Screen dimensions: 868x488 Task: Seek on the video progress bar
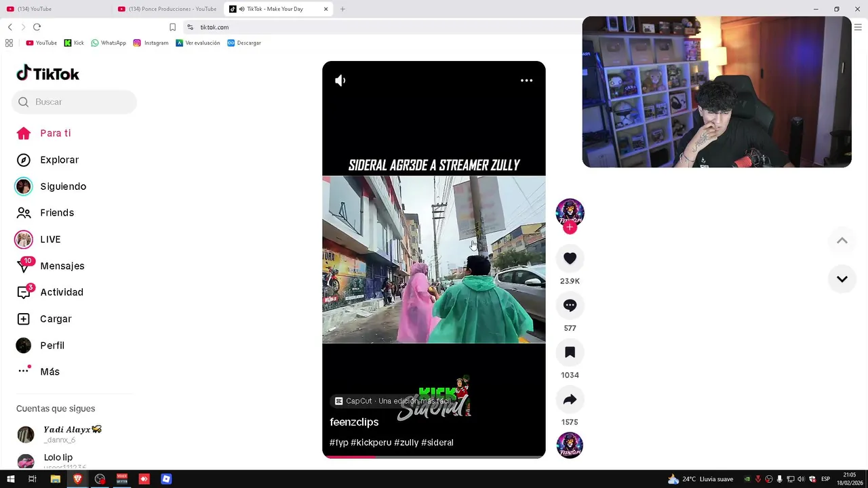coord(434,457)
